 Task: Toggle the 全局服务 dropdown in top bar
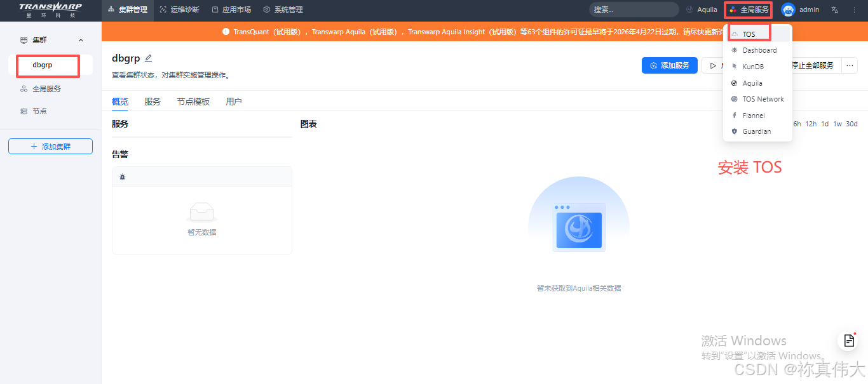[749, 10]
